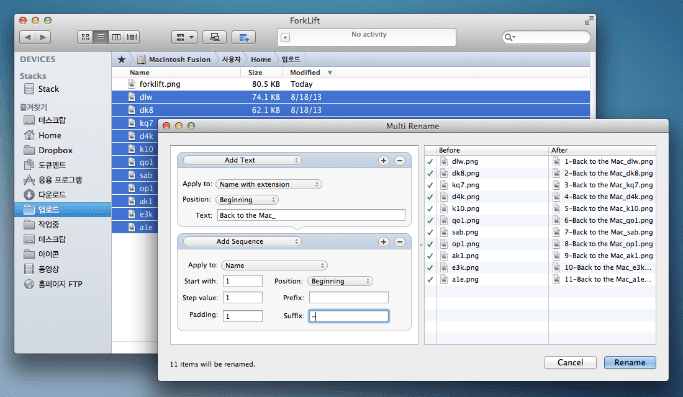Click the sync/queue toolbar icon in ForkLift
683x397 pixels.
(x=243, y=37)
